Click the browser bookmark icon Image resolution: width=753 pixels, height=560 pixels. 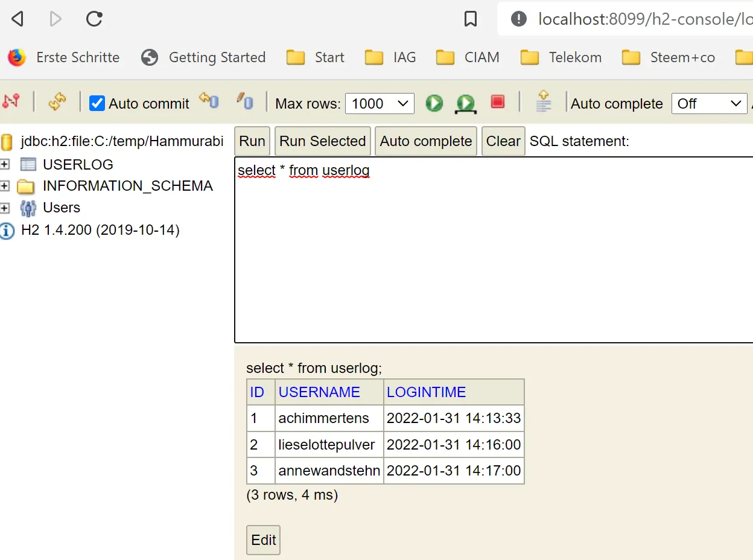[471, 19]
